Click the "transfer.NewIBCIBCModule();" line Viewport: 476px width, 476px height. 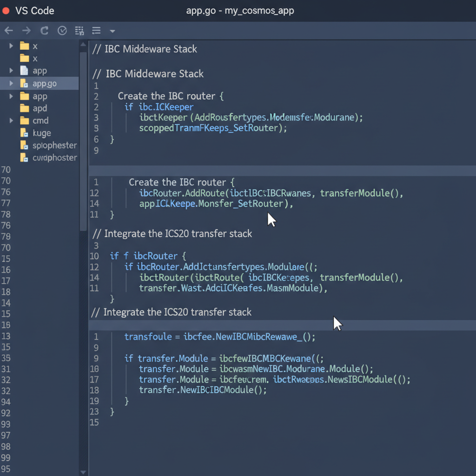tap(203, 390)
